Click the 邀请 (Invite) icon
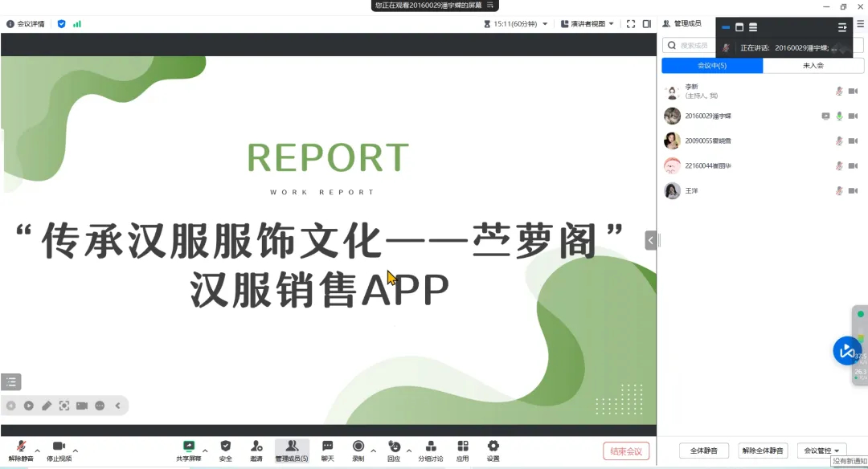Screen dimensions: 868x469 pyautogui.click(x=256, y=447)
